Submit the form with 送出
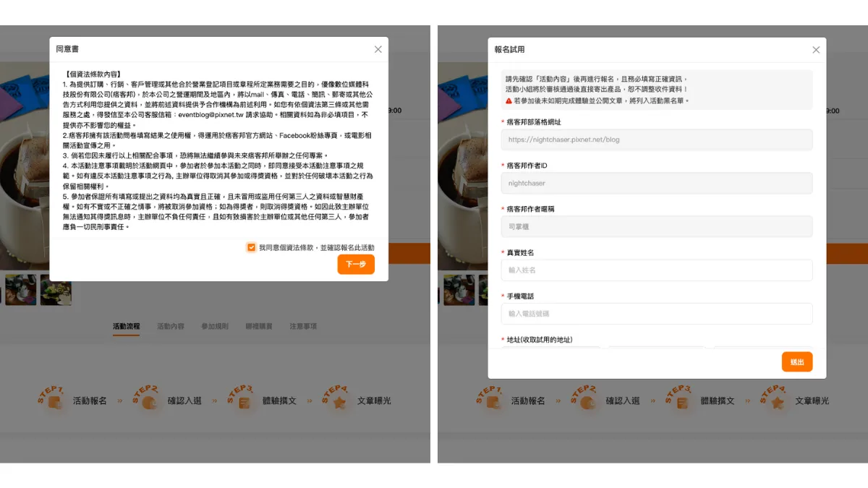868x488 pixels. pyautogui.click(x=797, y=361)
